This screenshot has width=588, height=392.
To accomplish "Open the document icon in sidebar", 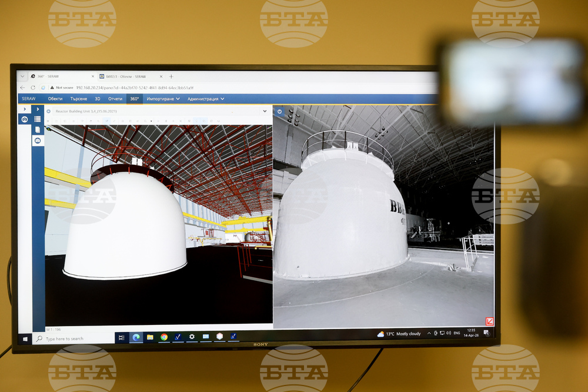I will 38,129.
